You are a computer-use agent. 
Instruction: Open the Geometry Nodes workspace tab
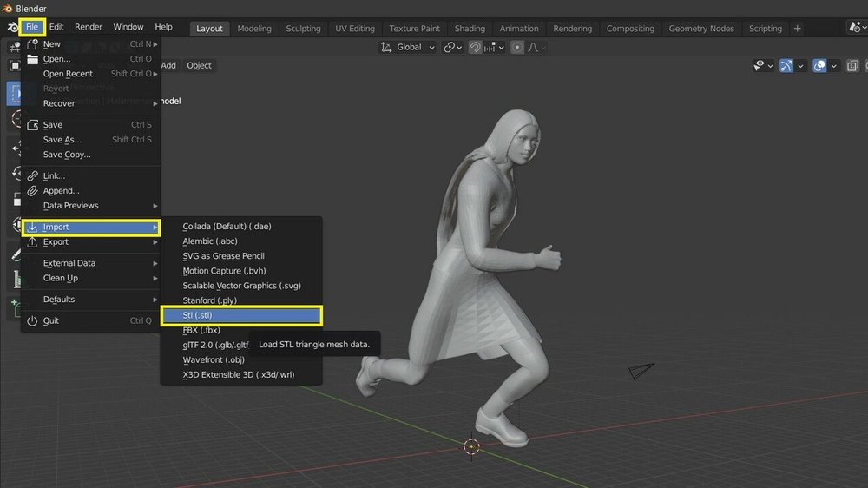(x=701, y=29)
